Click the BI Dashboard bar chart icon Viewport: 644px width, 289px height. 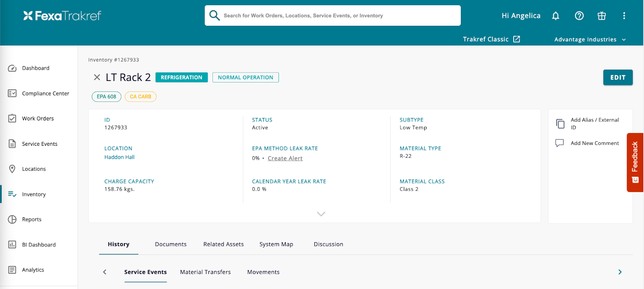12,245
